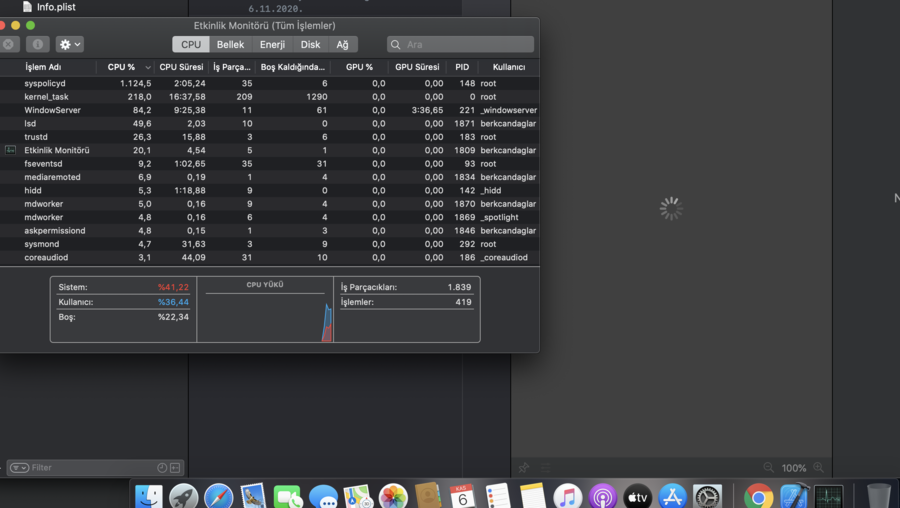This screenshot has width=900, height=508.
Task: Select the Disk tab
Action: (311, 44)
